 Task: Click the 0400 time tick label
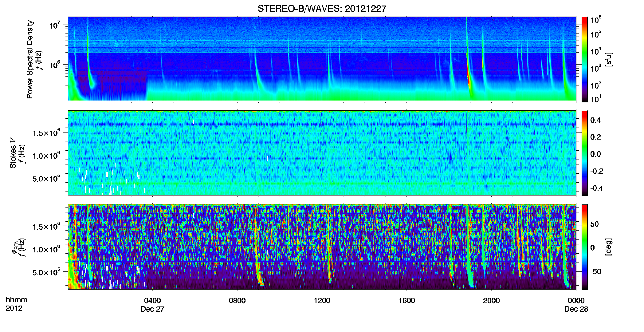[152, 300]
